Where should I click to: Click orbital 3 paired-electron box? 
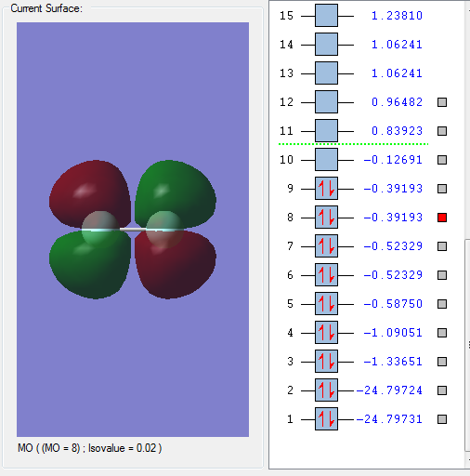[x=326, y=362]
